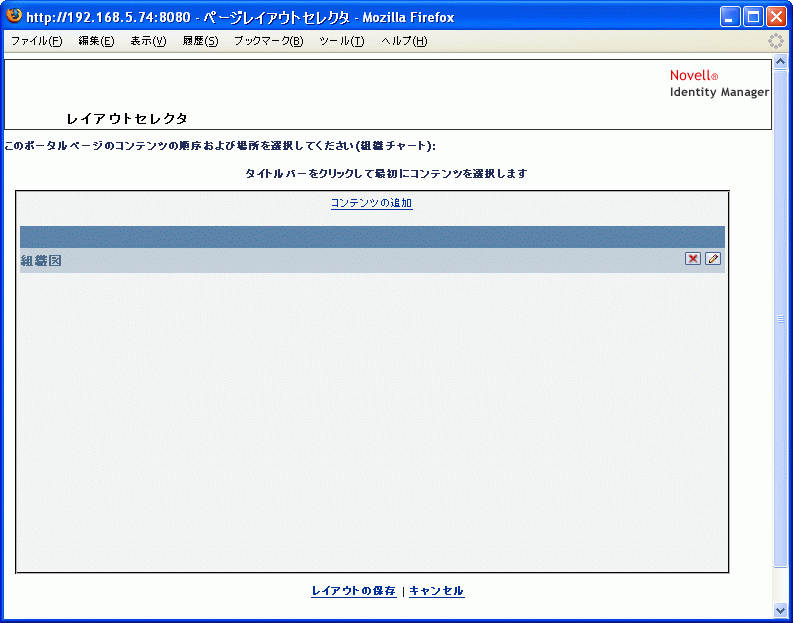Viewport: 793px width, 623px height.
Task: Remove the 組織図 portlet with red X icon
Action: [x=692, y=259]
